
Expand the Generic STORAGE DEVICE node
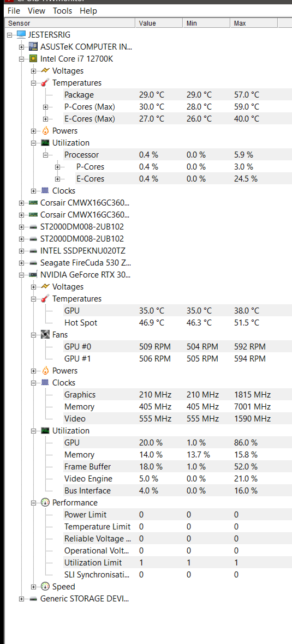(22, 599)
